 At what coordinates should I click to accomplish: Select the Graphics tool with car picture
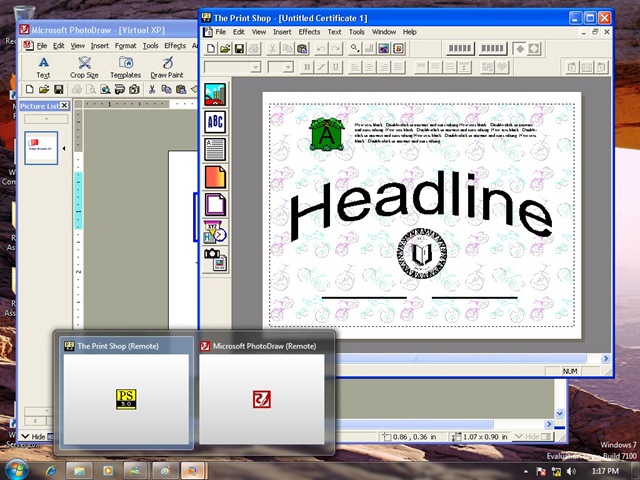click(215, 94)
